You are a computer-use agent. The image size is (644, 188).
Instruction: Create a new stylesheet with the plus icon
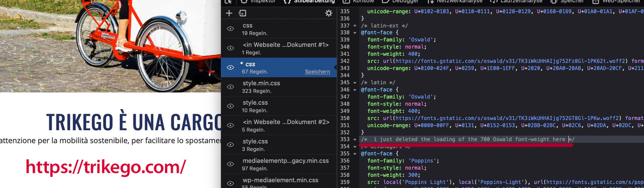coord(229,13)
